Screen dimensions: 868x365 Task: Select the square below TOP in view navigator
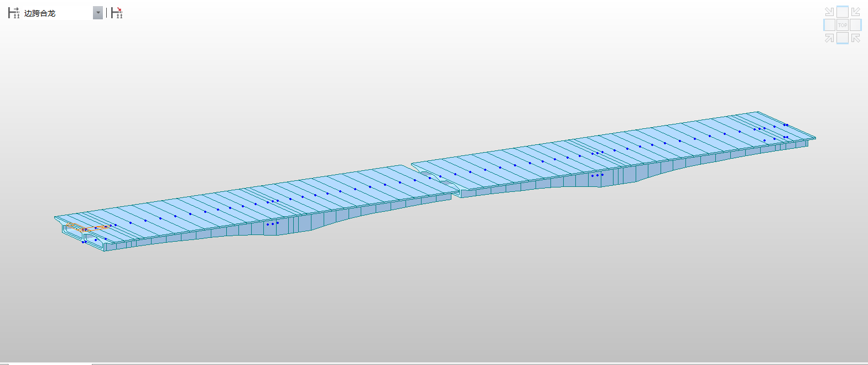tap(843, 38)
